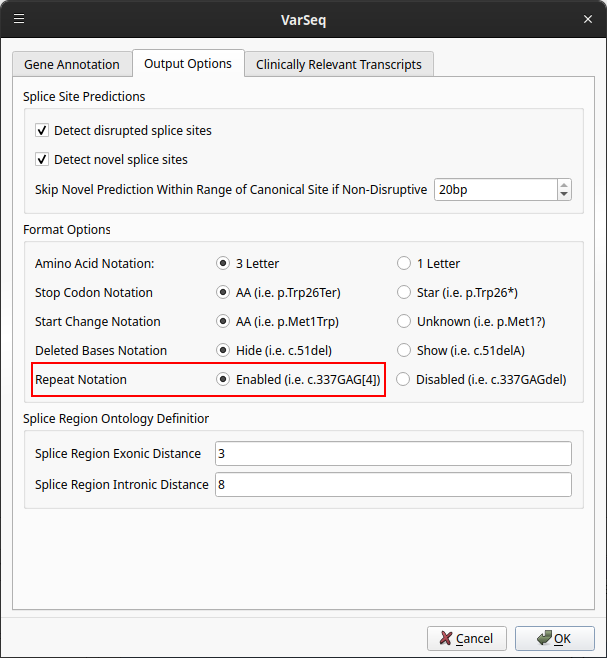
Task: Click the Skip Novel Prediction Within Range label
Action: pos(231,190)
